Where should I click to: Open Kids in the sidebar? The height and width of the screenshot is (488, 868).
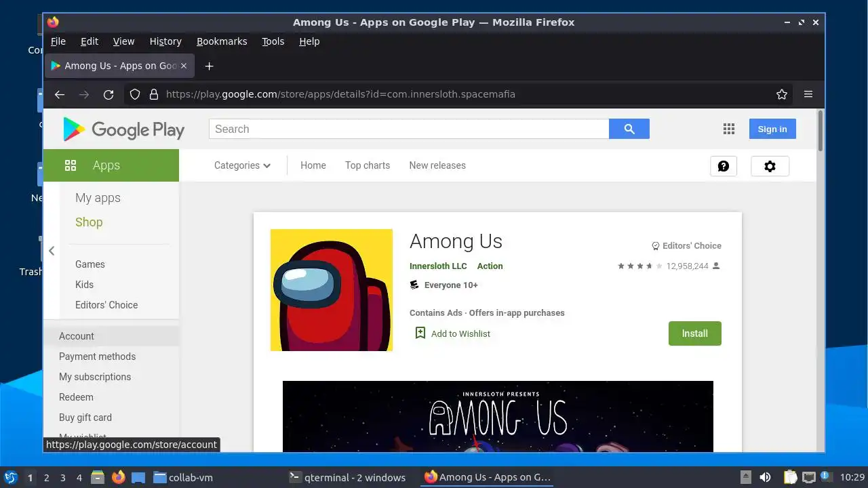85,285
